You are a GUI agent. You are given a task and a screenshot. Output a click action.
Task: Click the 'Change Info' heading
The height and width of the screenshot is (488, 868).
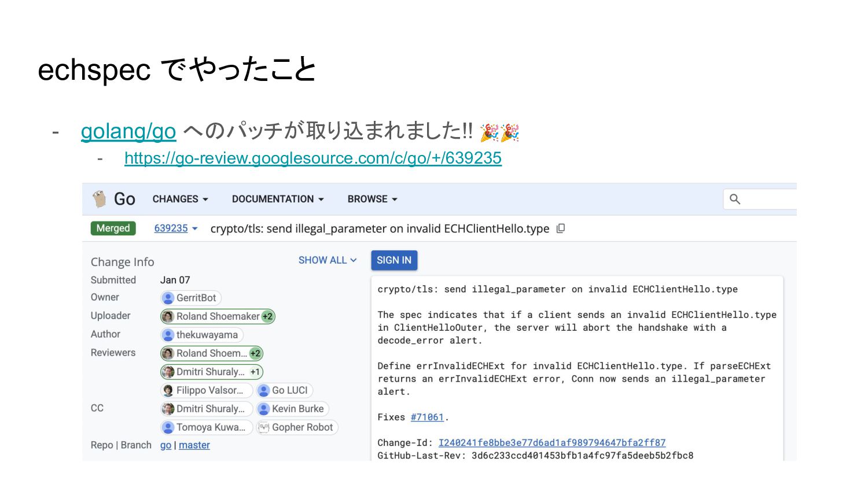pyautogui.click(x=123, y=262)
